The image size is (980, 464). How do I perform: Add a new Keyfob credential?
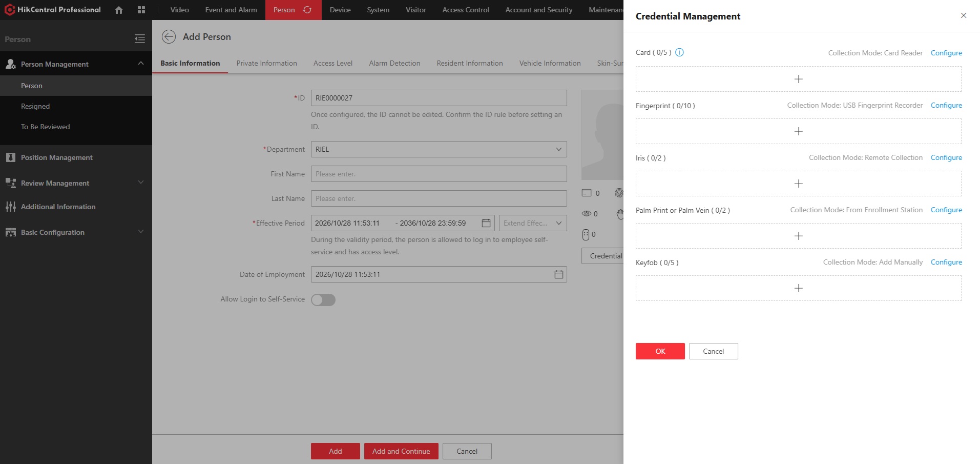pyautogui.click(x=798, y=288)
